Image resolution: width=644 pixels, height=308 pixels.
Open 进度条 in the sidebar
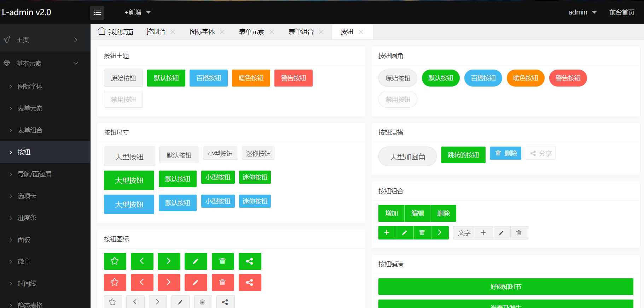point(27,218)
